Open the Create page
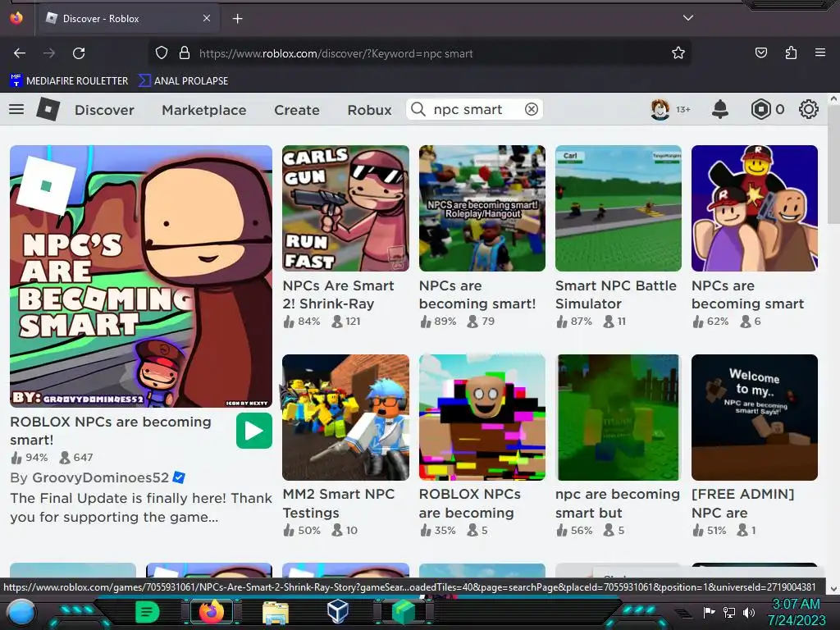840x630 pixels. 297,110
